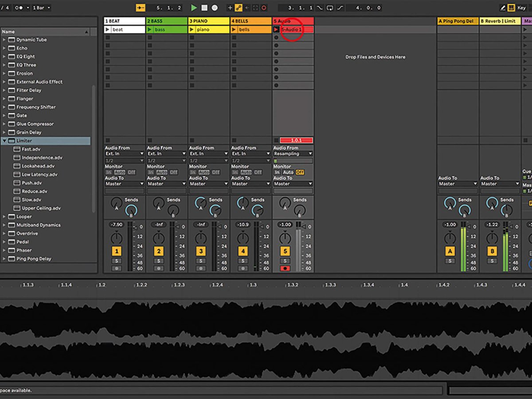
Task: Click the Automation Arm icon
Action: [239, 8]
